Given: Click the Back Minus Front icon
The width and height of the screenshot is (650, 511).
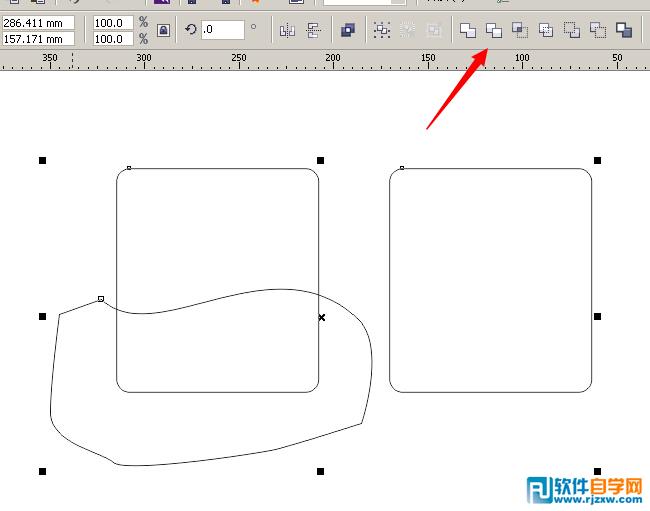Looking at the screenshot, I should (598, 30).
